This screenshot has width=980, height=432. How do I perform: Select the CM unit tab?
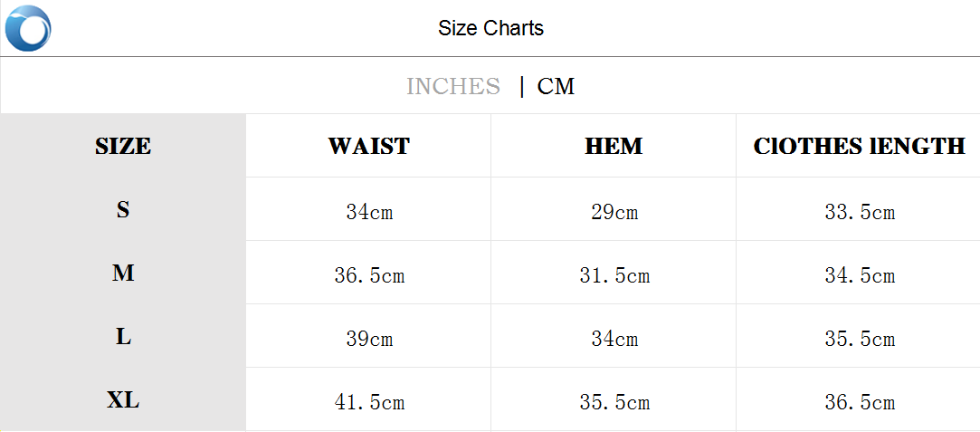556,86
